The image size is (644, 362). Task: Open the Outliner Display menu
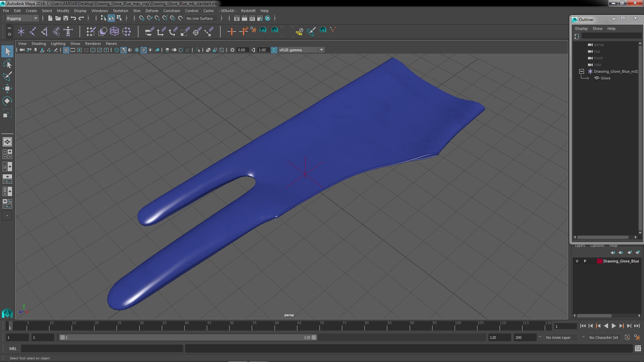(x=581, y=28)
